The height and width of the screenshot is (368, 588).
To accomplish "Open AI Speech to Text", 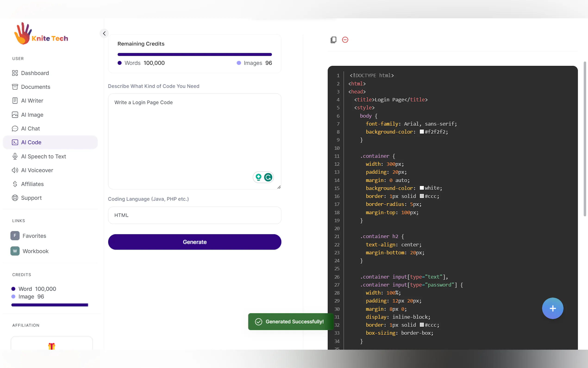I will click(43, 156).
